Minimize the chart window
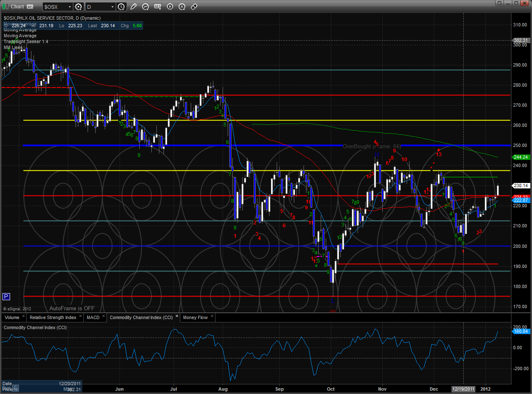Screen dimensions: 532x394 pyautogui.click(x=508, y=3)
